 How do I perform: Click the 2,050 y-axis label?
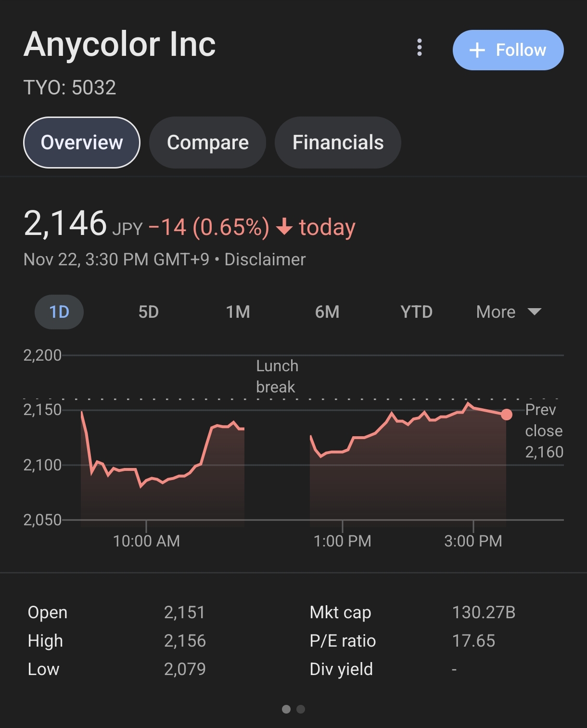[x=42, y=520]
